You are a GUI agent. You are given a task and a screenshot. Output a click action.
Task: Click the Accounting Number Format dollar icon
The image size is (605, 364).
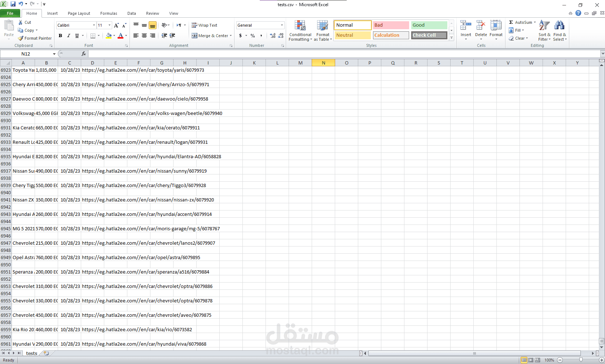[x=240, y=36]
